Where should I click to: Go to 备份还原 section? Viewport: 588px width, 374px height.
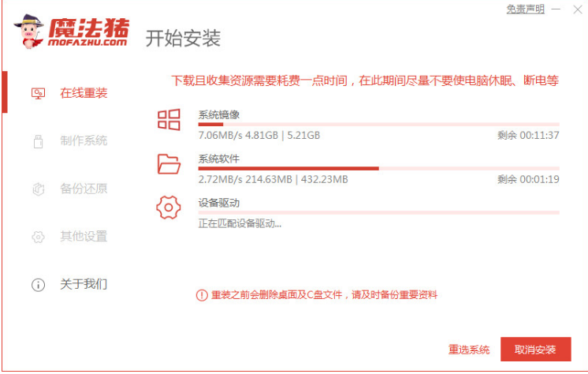click(x=84, y=189)
